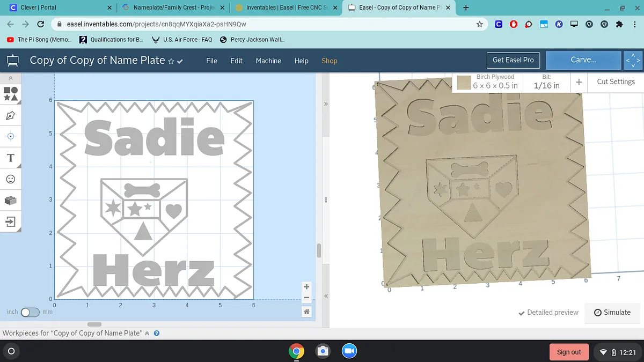Click the pane divider drag handle
Image resolution: width=644 pixels, height=362 pixels.
(x=326, y=200)
